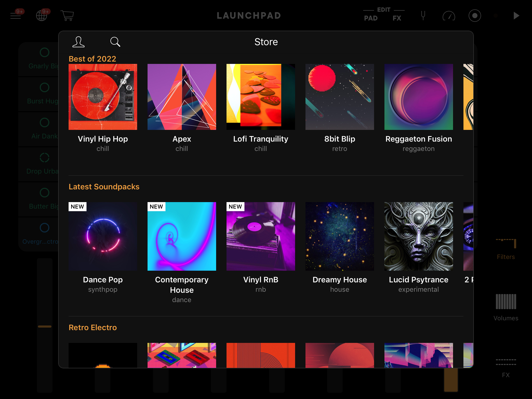Open the user account profile icon
Image resolution: width=532 pixels, height=399 pixels.
click(x=78, y=42)
